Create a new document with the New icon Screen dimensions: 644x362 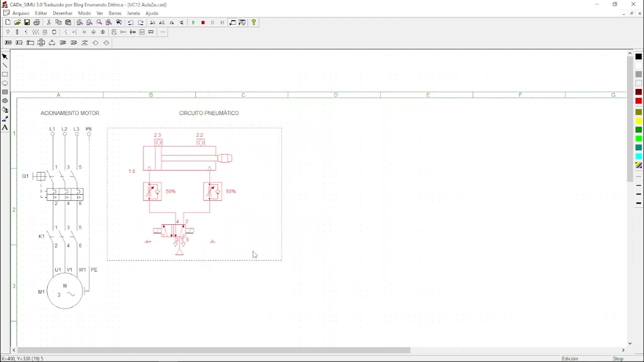pyautogui.click(x=8, y=23)
